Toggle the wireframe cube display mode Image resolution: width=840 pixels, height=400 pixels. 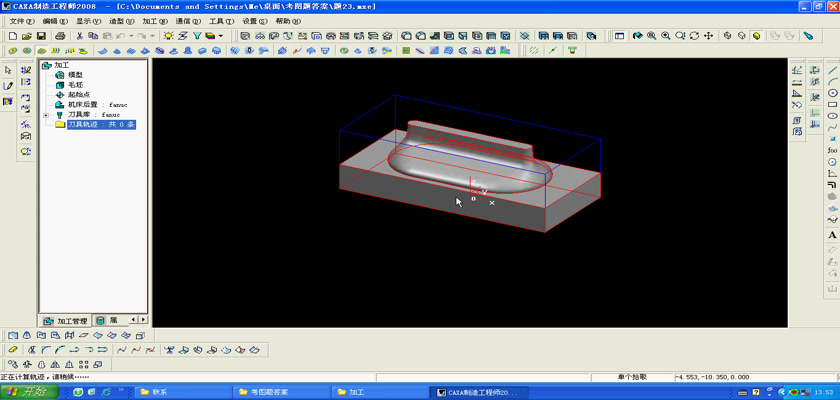coord(728,36)
